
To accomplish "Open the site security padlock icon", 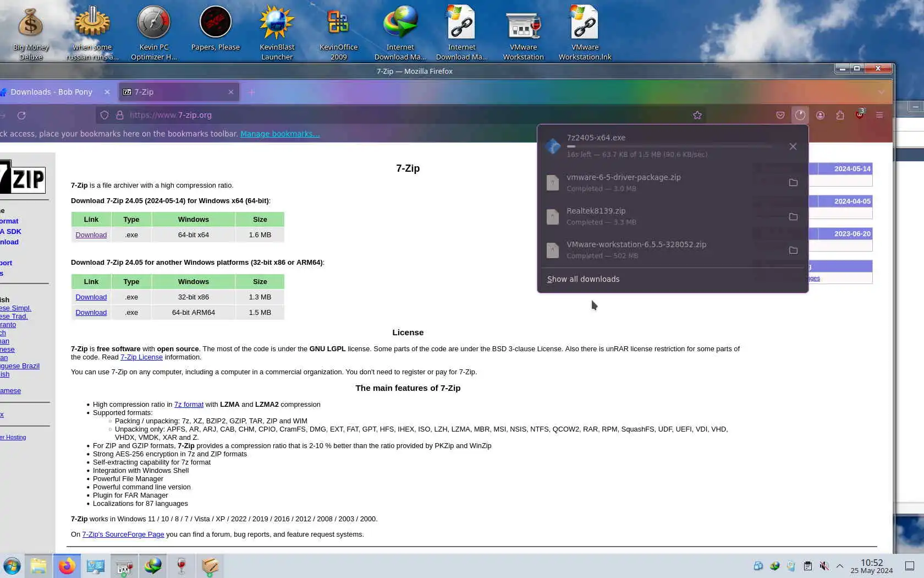I will coord(119,115).
